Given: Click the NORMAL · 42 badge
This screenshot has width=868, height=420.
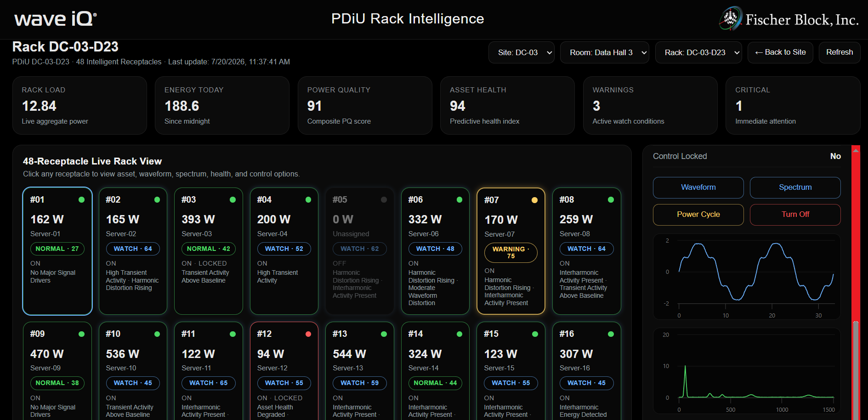Looking at the screenshot, I should [208, 249].
